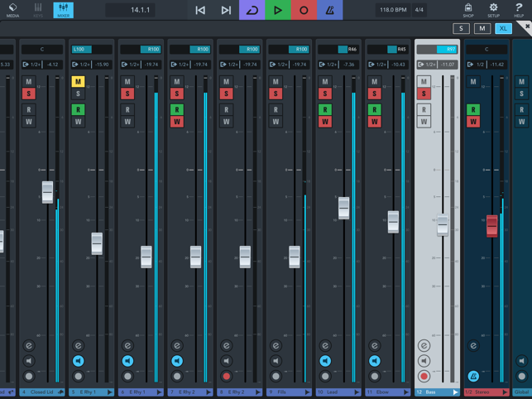
Task: Click the 118.0 BPM tempo display
Action: (x=392, y=11)
